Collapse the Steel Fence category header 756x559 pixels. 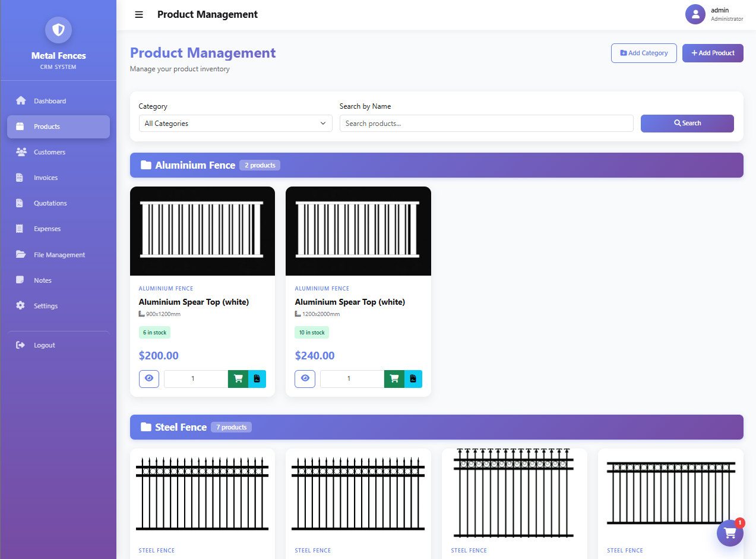click(x=436, y=427)
